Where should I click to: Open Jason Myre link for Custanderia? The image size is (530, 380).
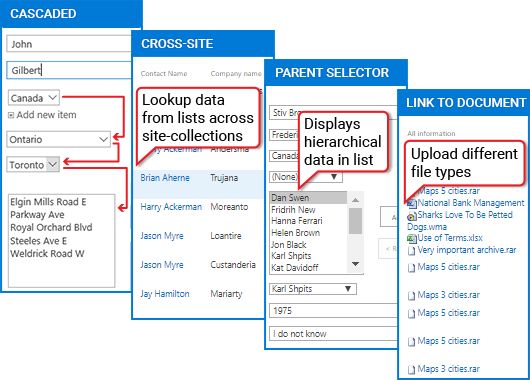162,265
